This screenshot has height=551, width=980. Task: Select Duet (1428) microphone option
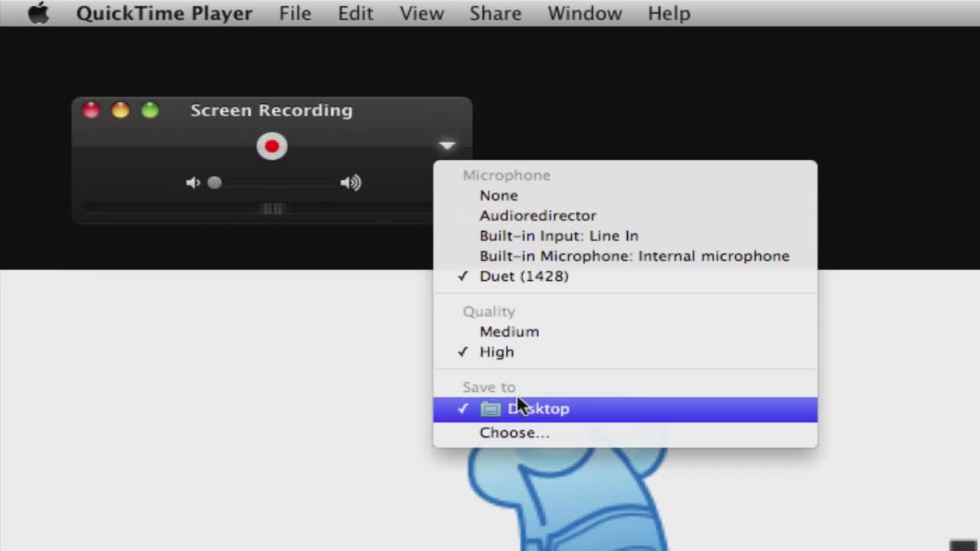[625, 276]
